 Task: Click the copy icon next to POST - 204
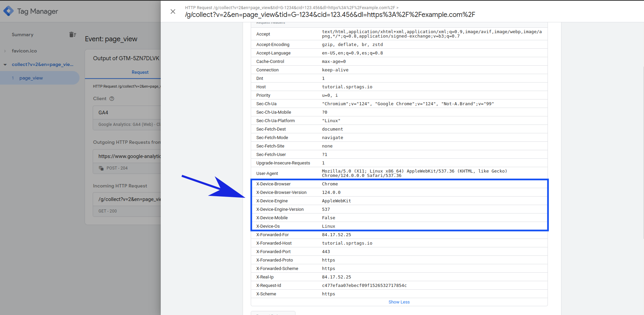tap(101, 168)
